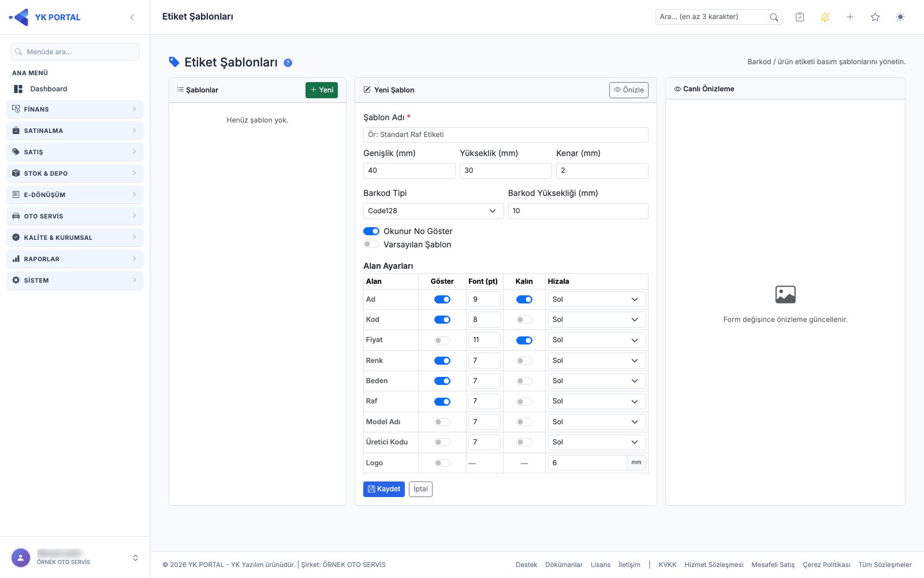924x578 pixels.
Task: Disable the Okunur No Göster switch
Action: click(x=371, y=231)
